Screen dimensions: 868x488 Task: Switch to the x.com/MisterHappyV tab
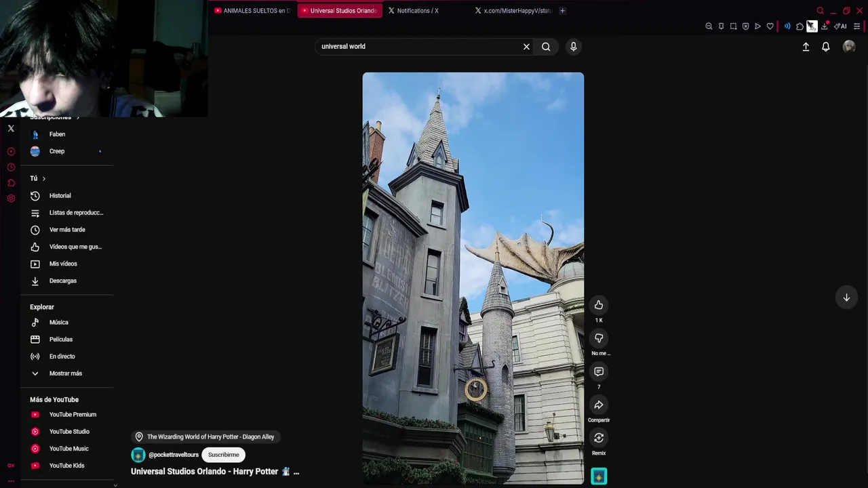click(x=513, y=11)
